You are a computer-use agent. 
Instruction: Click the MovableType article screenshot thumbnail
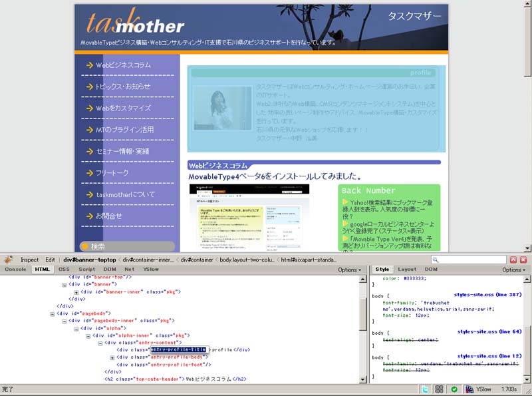[x=249, y=218]
